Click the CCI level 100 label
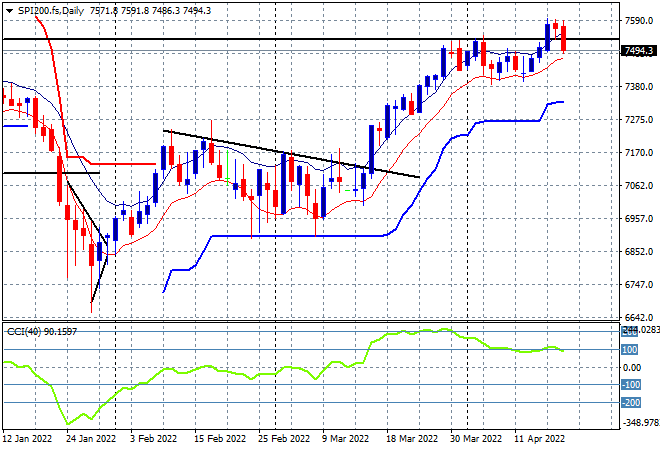Viewport: 660px width, 450px height. click(630, 350)
